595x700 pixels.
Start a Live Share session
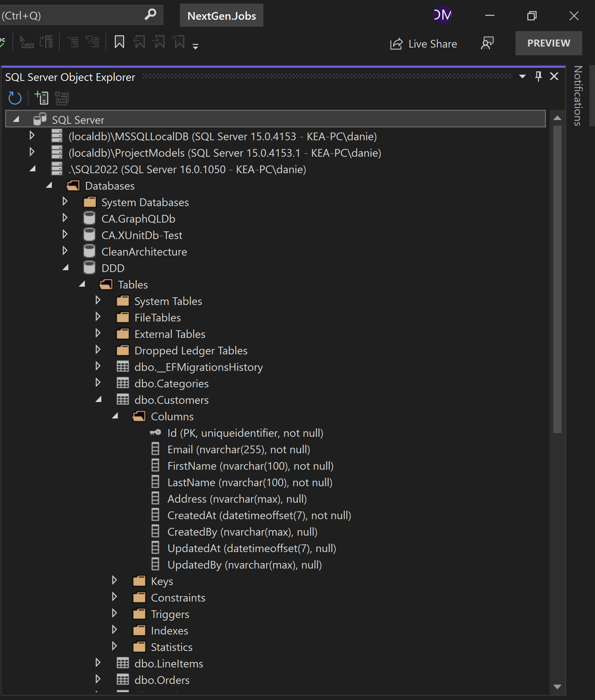coord(423,43)
